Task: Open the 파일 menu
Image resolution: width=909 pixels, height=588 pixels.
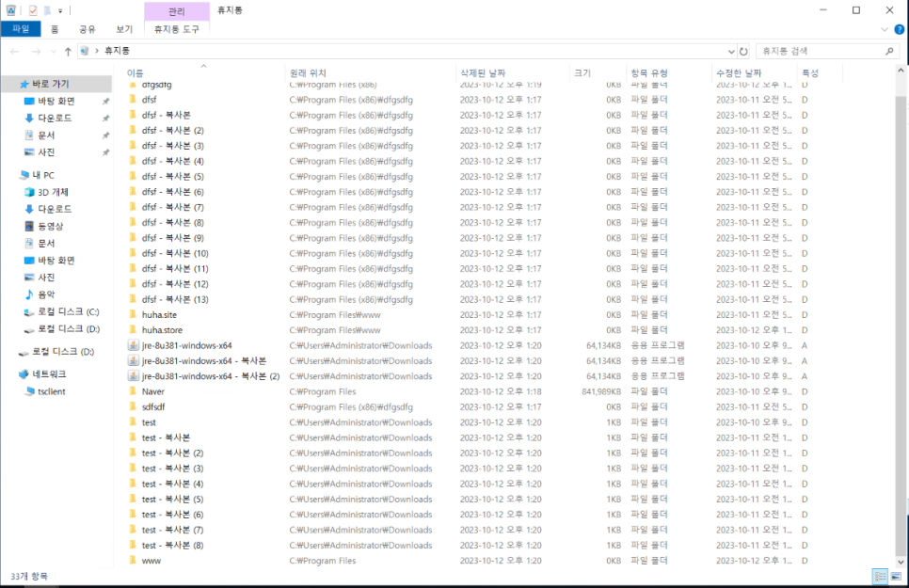Action: click(x=20, y=29)
